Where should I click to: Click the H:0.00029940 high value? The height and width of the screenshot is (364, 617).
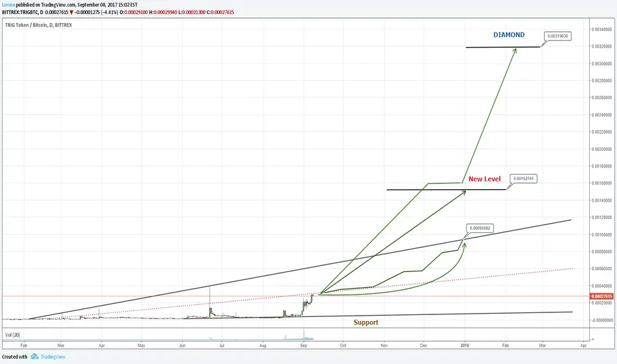(164, 12)
